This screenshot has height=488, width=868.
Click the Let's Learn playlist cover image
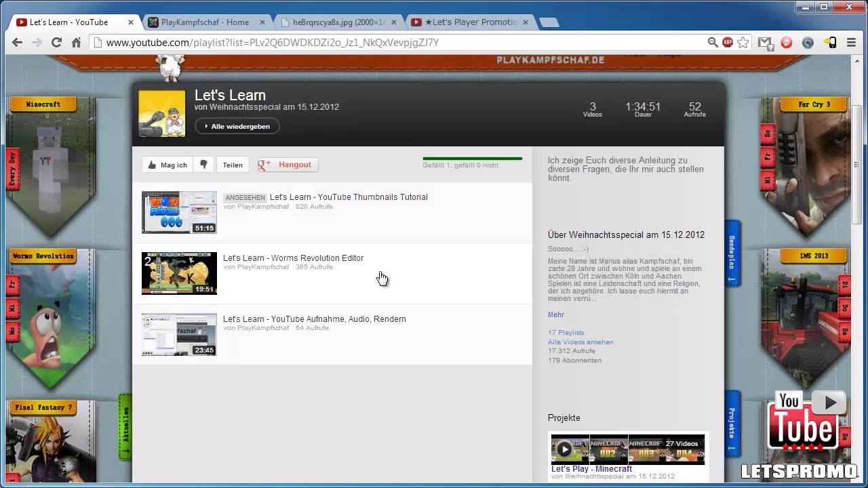tap(162, 114)
